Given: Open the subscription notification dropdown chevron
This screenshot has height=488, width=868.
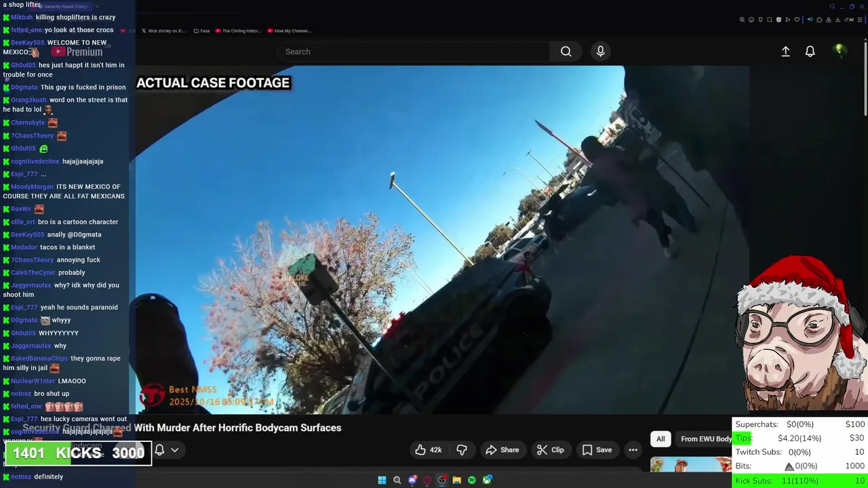Looking at the screenshot, I should pos(175,450).
